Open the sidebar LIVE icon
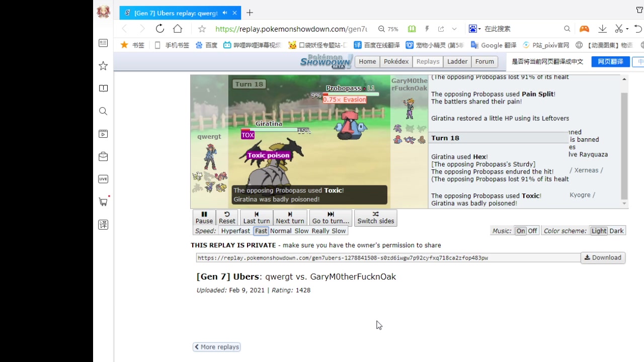This screenshot has height=362, width=644. tap(103, 179)
